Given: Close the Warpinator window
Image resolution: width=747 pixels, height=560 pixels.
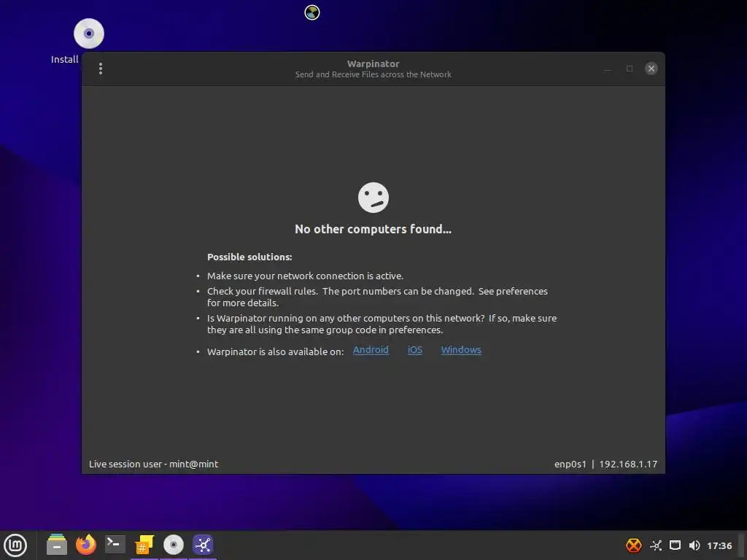Looking at the screenshot, I should [x=651, y=69].
